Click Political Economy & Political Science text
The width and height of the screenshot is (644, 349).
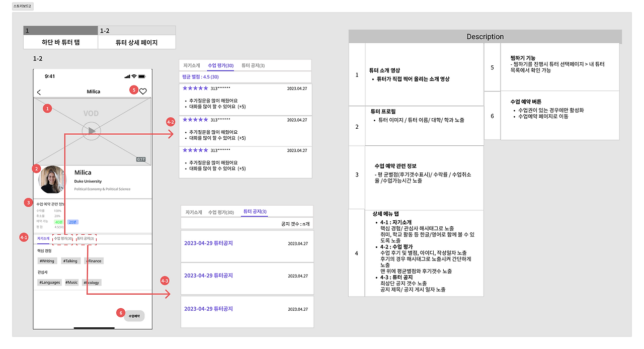[102, 189]
